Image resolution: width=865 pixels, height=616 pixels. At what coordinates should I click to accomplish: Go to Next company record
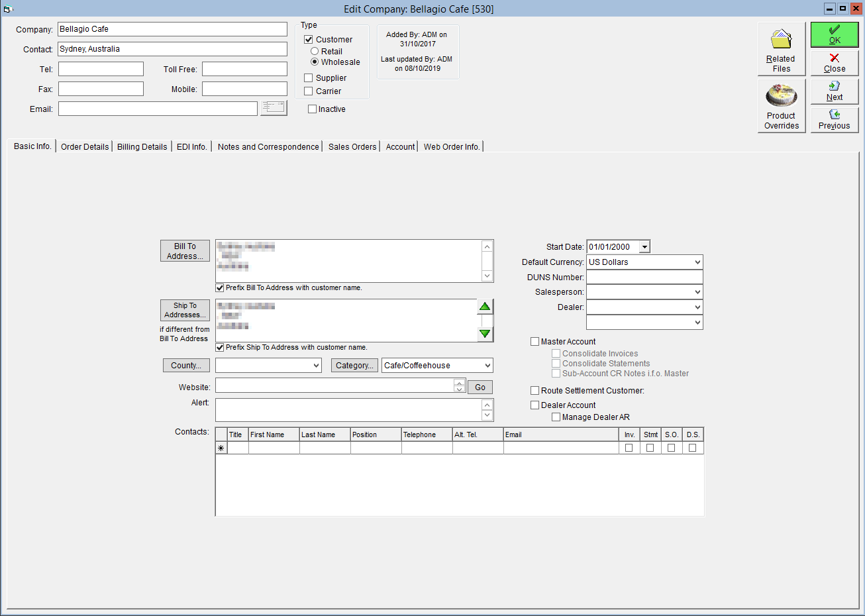835,91
